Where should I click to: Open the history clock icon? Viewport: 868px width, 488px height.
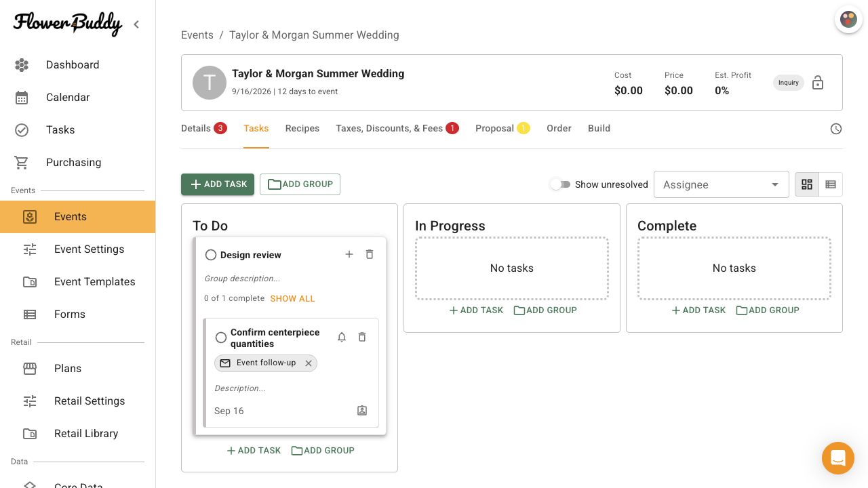(836, 129)
